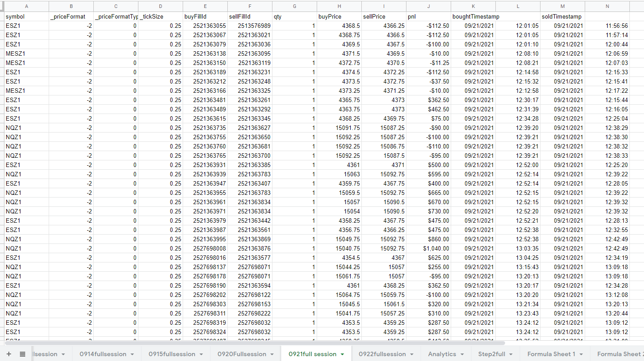
Task: Open the 0922fullsession sheet tab
Action: pos(382,354)
